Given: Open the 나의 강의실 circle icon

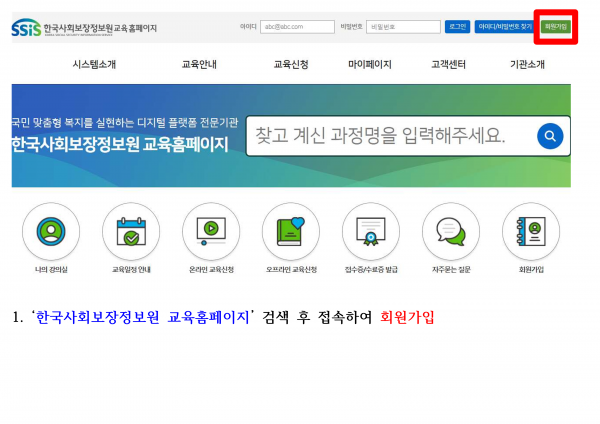Looking at the screenshot, I should point(51,232).
